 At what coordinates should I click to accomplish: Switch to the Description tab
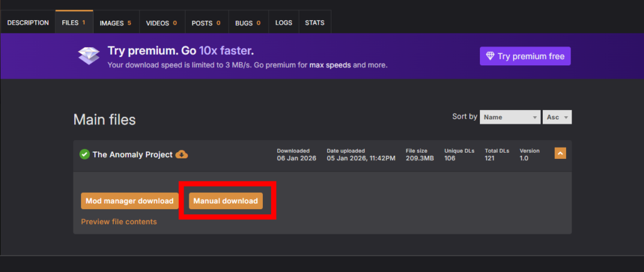tap(28, 23)
